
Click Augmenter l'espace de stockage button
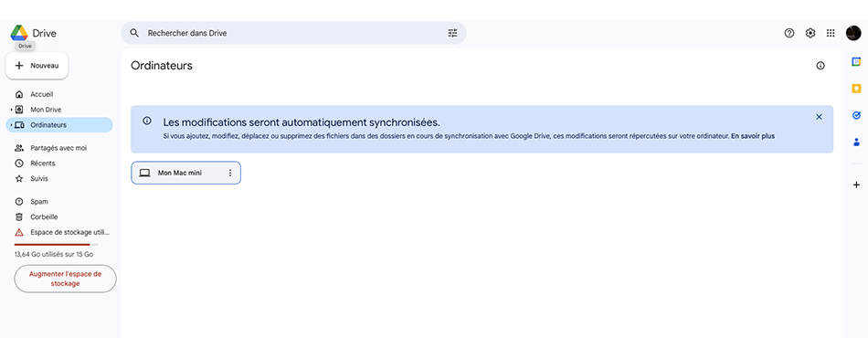pyautogui.click(x=65, y=279)
